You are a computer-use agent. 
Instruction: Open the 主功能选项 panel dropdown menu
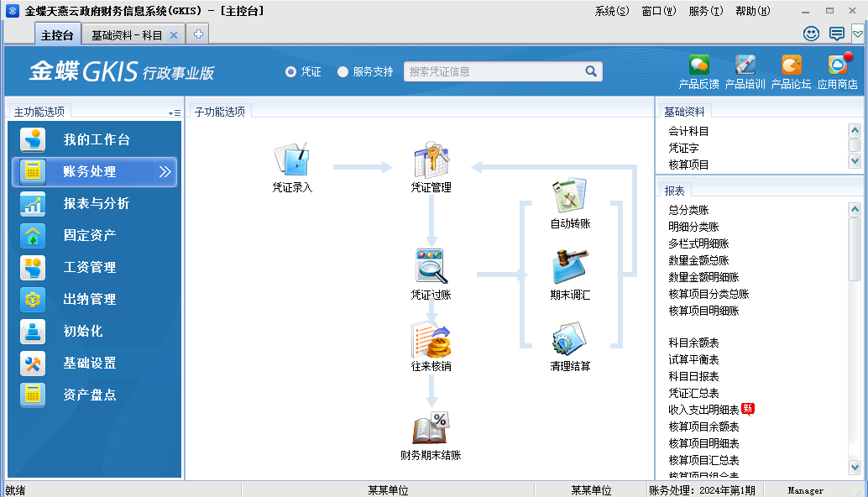click(x=175, y=112)
